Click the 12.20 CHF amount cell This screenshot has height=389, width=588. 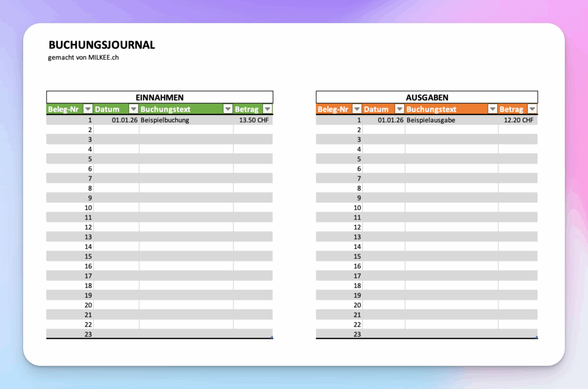pos(518,120)
